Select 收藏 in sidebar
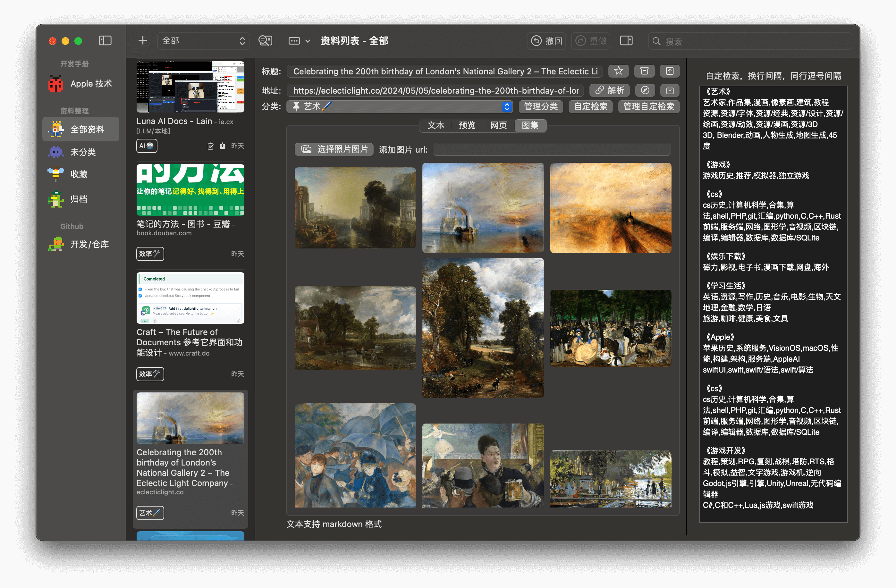Viewport: 896px width, 588px height. pyautogui.click(x=81, y=174)
